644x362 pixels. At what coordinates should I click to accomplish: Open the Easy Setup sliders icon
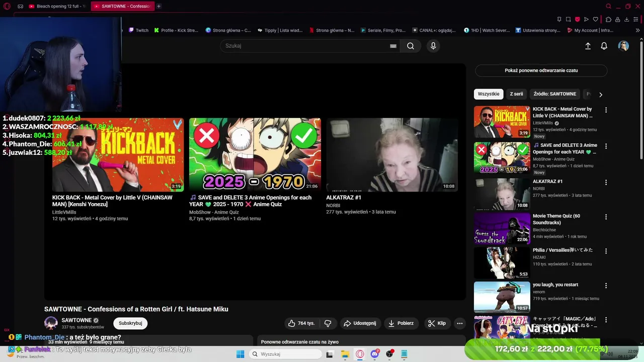coord(636,20)
